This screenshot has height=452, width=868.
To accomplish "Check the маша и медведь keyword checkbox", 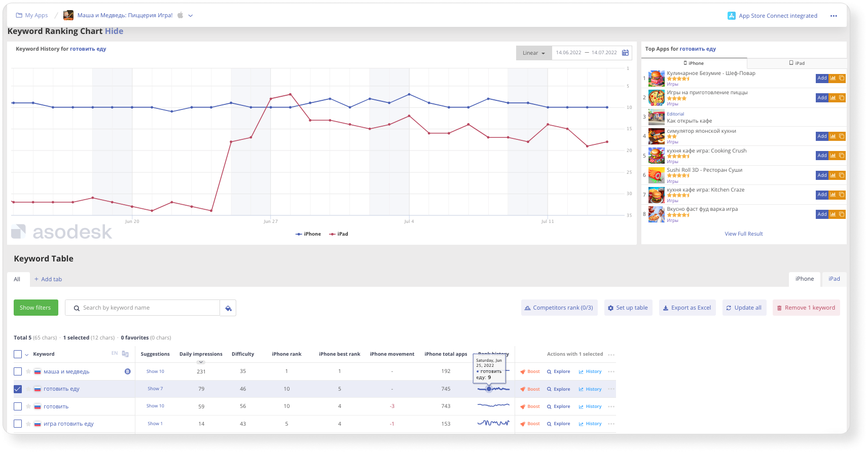I will [x=18, y=371].
